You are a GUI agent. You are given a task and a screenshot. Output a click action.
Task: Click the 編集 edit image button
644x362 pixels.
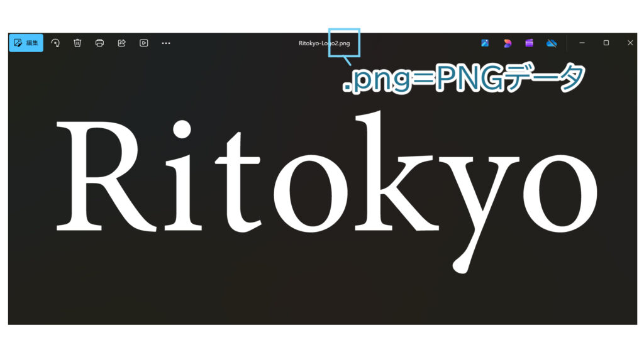pyautogui.click(x=26, y=43)
